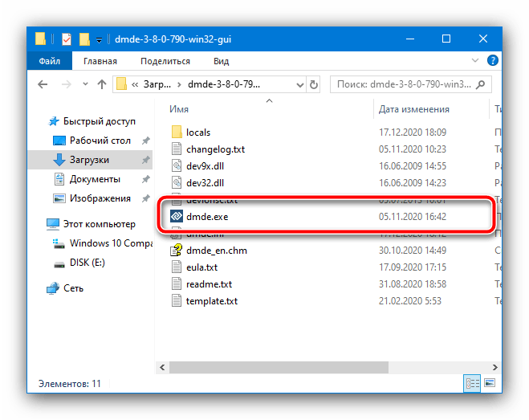Select Этот компьютер in navigation pane
The width and height of the screenshot is (529, 420).
tap(100, 224)
